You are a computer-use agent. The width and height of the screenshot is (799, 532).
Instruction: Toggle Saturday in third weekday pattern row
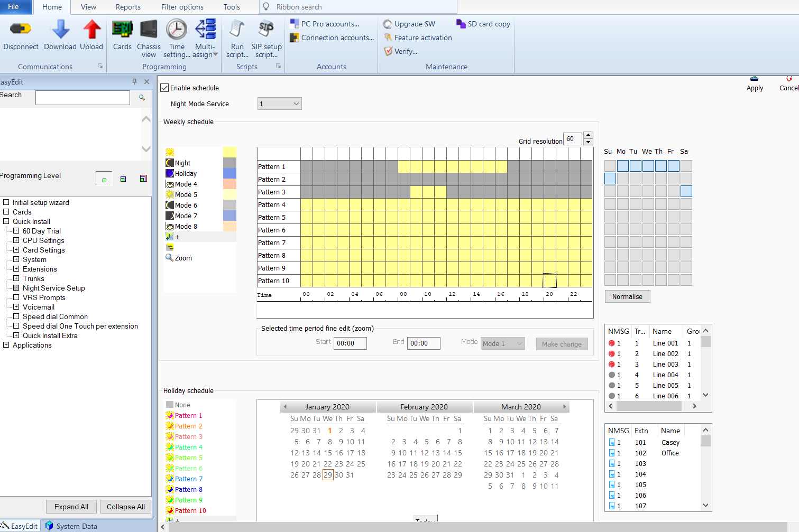tap(686, 191)
